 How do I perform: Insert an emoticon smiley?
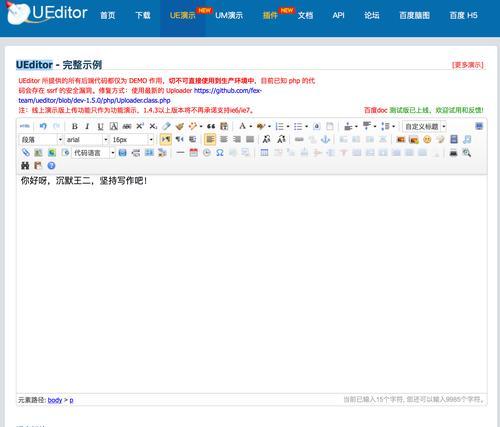click(x=427, y=139)
